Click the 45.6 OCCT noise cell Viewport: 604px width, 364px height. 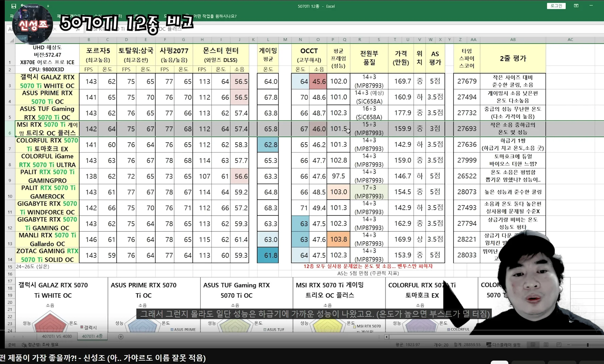[318, 81]
